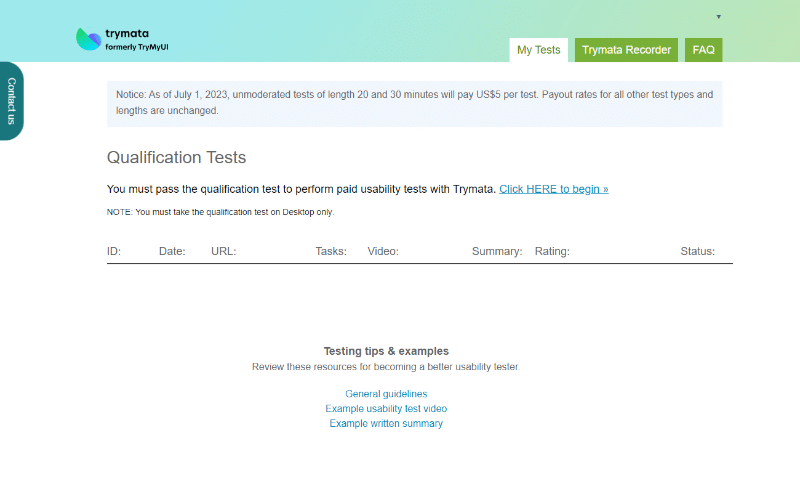Go to the FAQ tab
Screen dimensions: 800x494
pyautogui.click(x=703, y=50)
